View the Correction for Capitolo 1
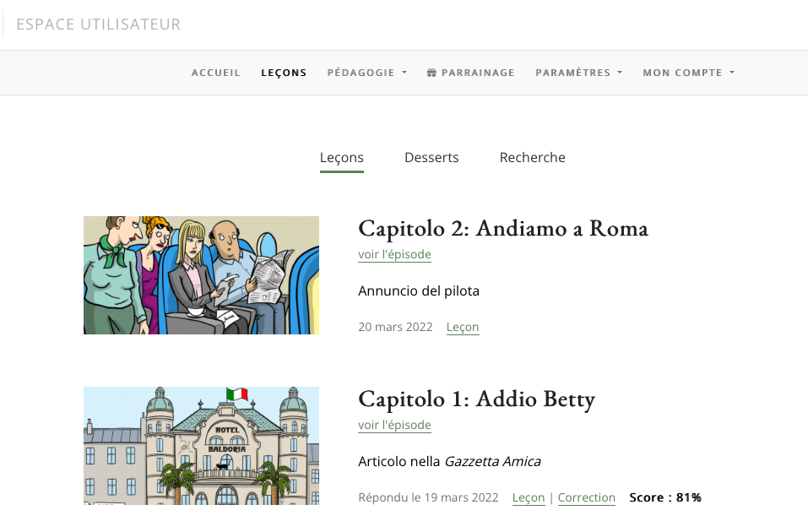Image resolution: width=808 pixels, height=532 pixels. [x=586, y=498]
